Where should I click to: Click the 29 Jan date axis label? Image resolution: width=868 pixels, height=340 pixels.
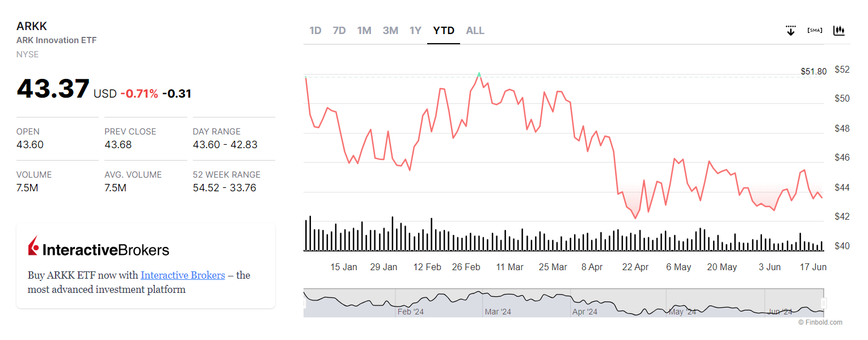(384, 267)
